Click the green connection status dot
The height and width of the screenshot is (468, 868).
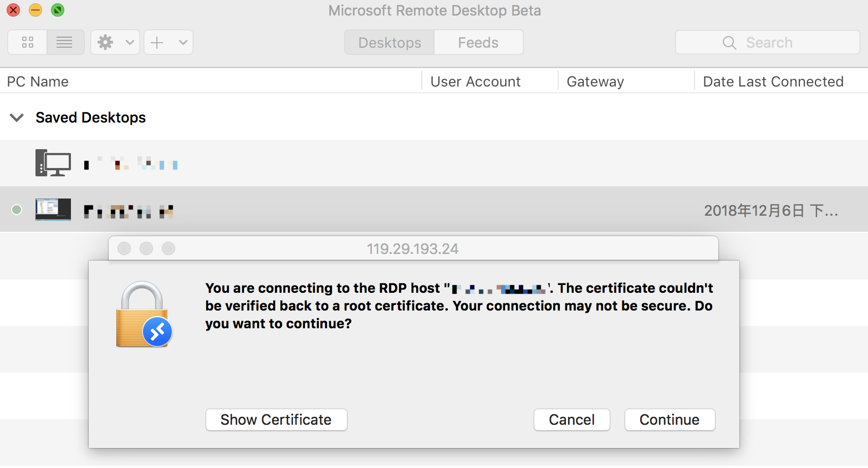(x=17, y=210)
